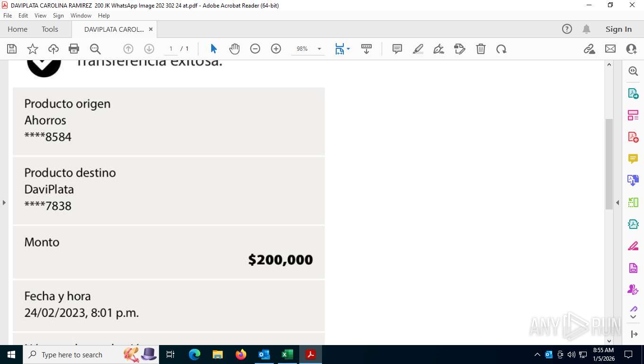Open the Export PDF tool in the right pane
The height and width of the screenshot is (364, 644).
tap(633, 93)
